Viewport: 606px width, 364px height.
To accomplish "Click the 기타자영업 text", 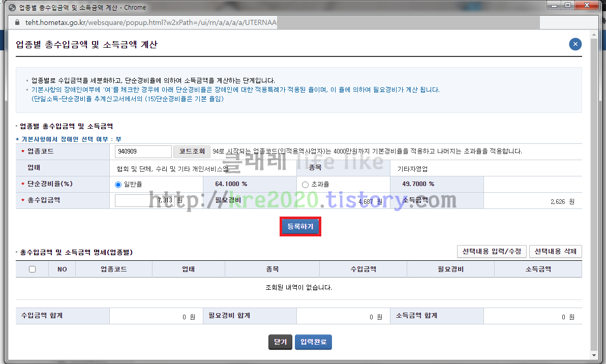I will click(x=412, y=169).
